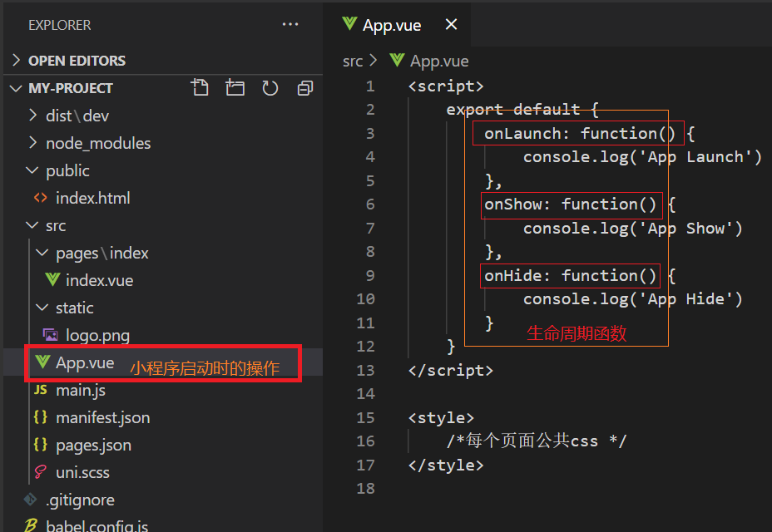772x532 pixels.
Task: Click the onLaunch: function() code
Action: [x=580, y=133]
